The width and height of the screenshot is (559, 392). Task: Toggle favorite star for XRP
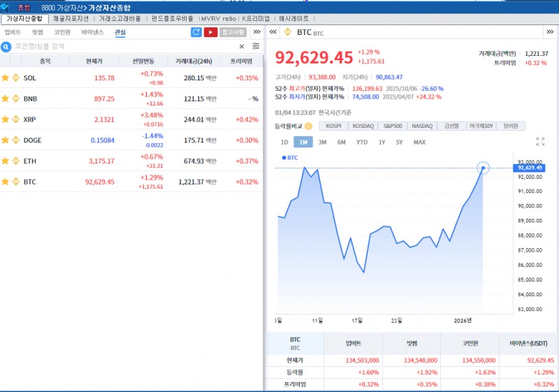(x=5, y=119)
